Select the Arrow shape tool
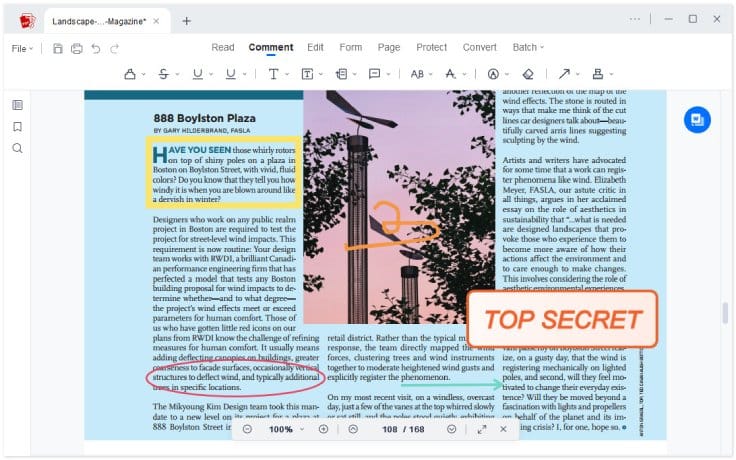Image resolution: width=736 pixels, height=460 pixels. click(x=564, y=74)
